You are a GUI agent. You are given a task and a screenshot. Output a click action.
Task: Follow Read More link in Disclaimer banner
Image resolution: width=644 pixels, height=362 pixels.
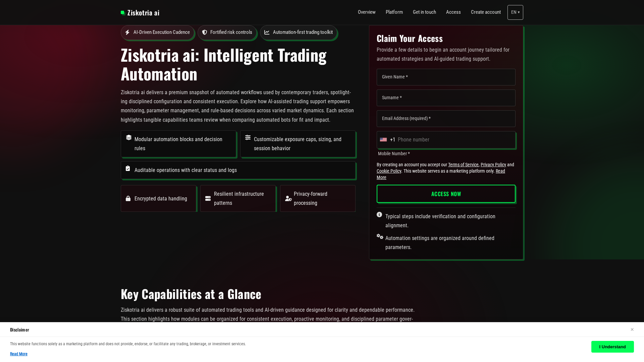coord(19,354)
